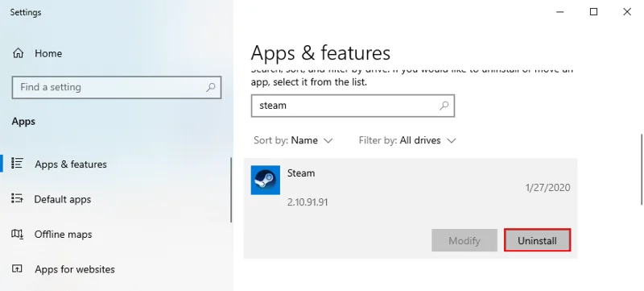Click the vertical scrollbar on the right
The width and height of the screenshot is (644, 291).
pos(642,169)
